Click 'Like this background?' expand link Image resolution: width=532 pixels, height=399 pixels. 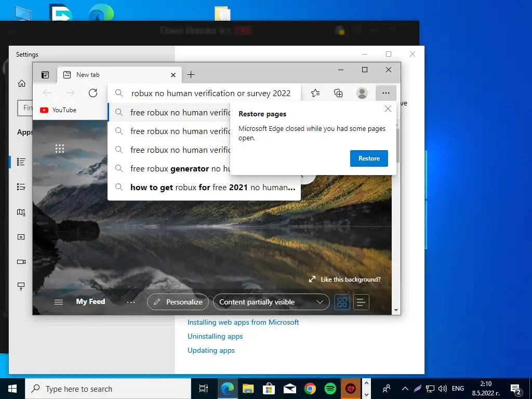pos(344,279)
